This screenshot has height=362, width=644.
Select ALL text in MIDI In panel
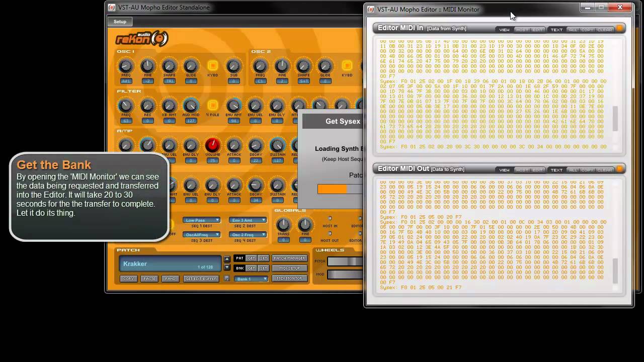click(x=573, y=30)
